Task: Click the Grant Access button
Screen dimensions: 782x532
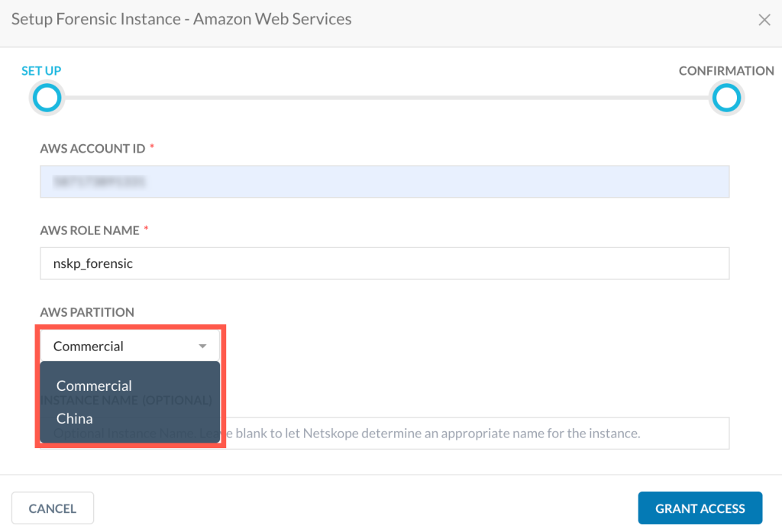Action: point(700,508)
